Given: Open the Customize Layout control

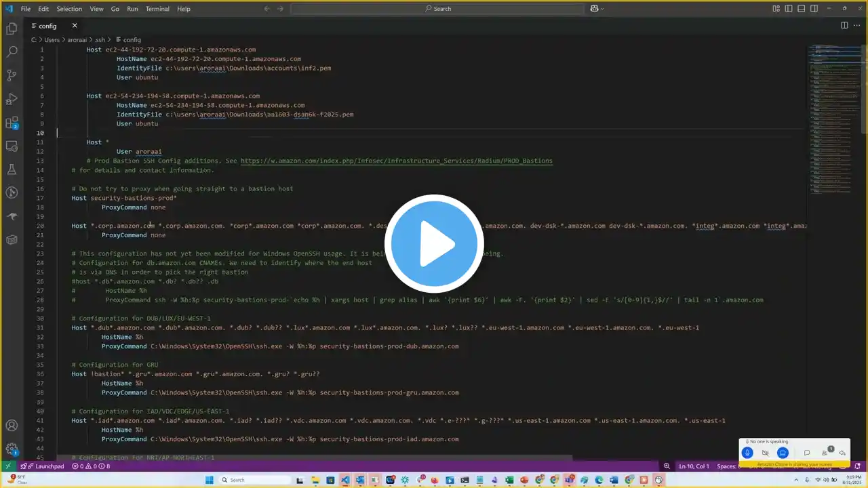Looking at the screenshot, I should pyautogui.click(x=776, y=9).
